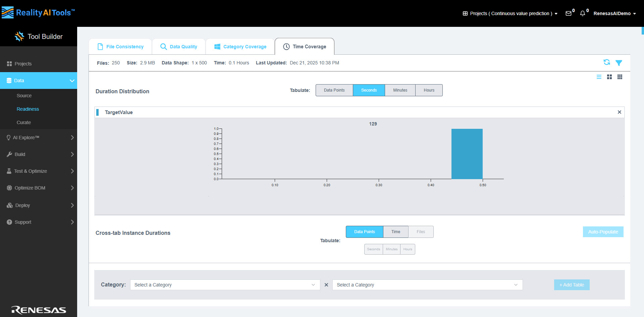Open the notifications bell icon

(x=583, y=13)
